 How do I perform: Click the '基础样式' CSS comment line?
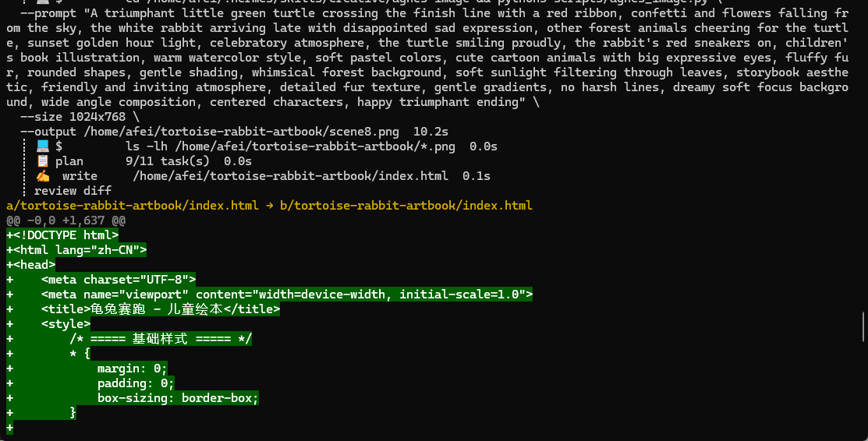click(129, 339)
